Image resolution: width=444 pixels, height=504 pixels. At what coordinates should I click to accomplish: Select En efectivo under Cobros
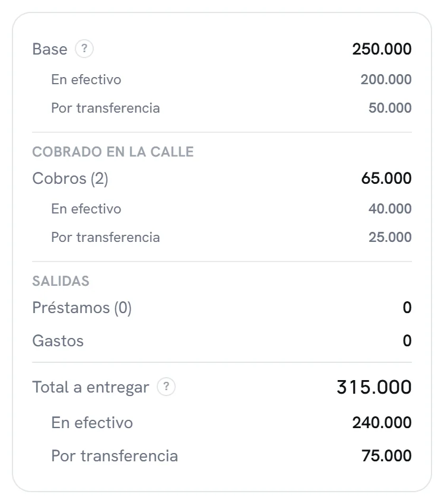click(x=86, y=209)
